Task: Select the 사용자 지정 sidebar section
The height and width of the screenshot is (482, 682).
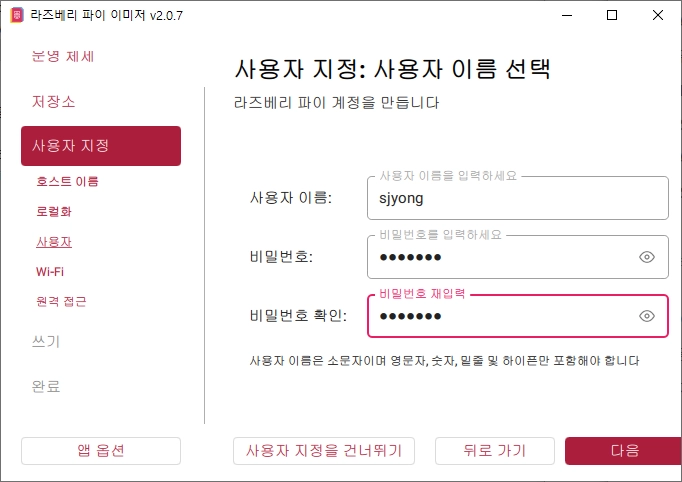Action: (x=101, y=146)
